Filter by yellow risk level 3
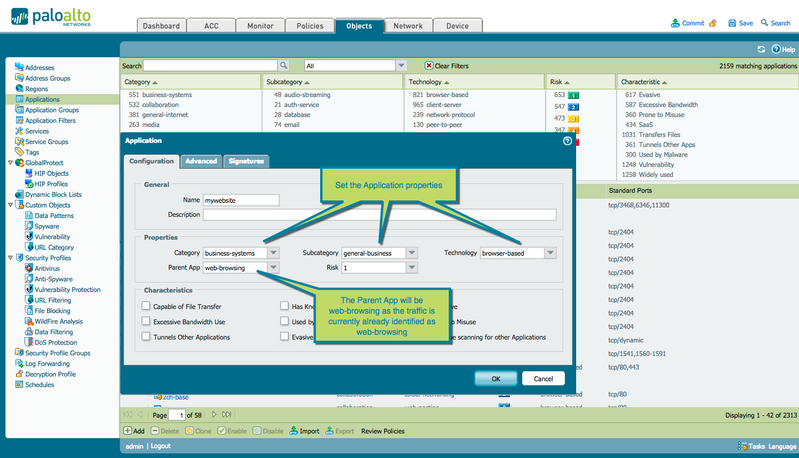799x458 pixels. pyautogui.click(x=573, y=119)
